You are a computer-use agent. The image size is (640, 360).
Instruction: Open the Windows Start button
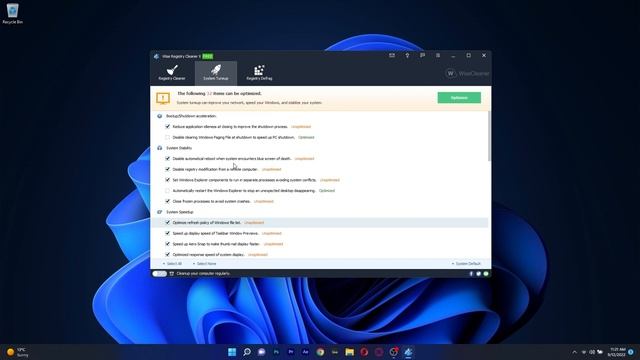click(232, 352)
